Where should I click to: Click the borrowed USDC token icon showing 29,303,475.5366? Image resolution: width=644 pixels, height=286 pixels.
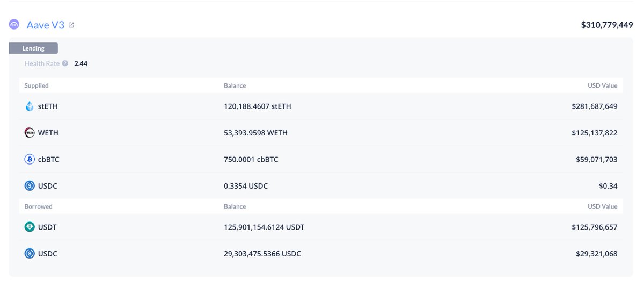pyautogui.click(x=30, y=254)
